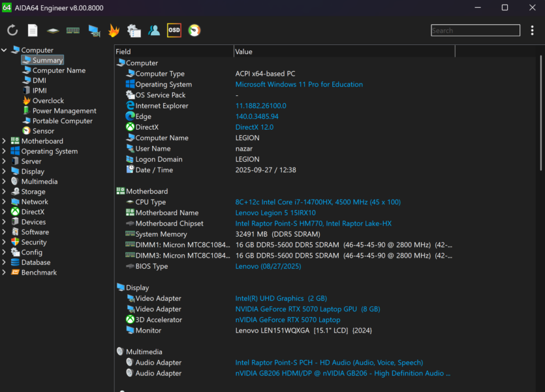Click the preferences gear-and-list toolbar icon
The width and height of the screenshot is (545, 392).
click(134, 31)
